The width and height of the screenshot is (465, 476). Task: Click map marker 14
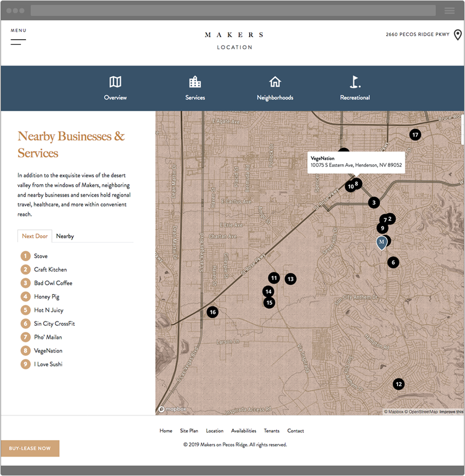(268, 292)
